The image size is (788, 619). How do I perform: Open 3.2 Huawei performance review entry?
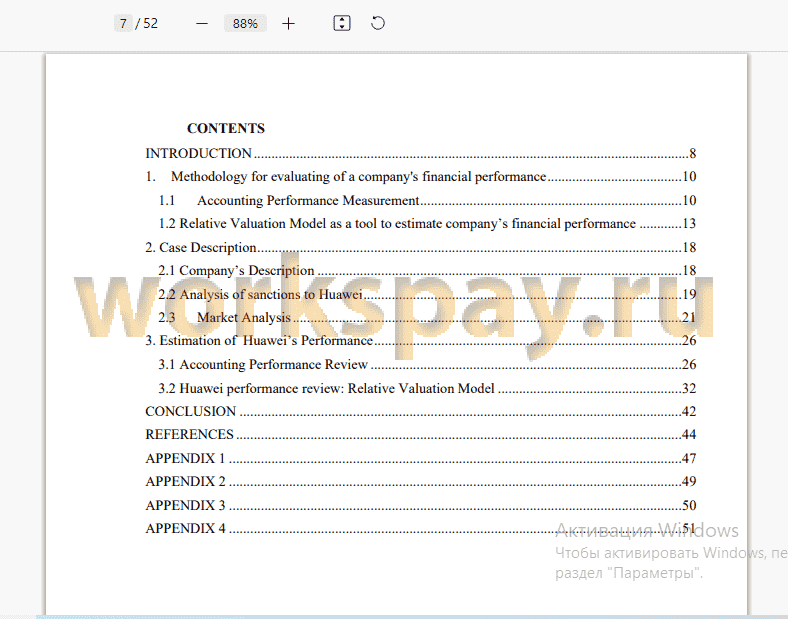tap(427, 388)
